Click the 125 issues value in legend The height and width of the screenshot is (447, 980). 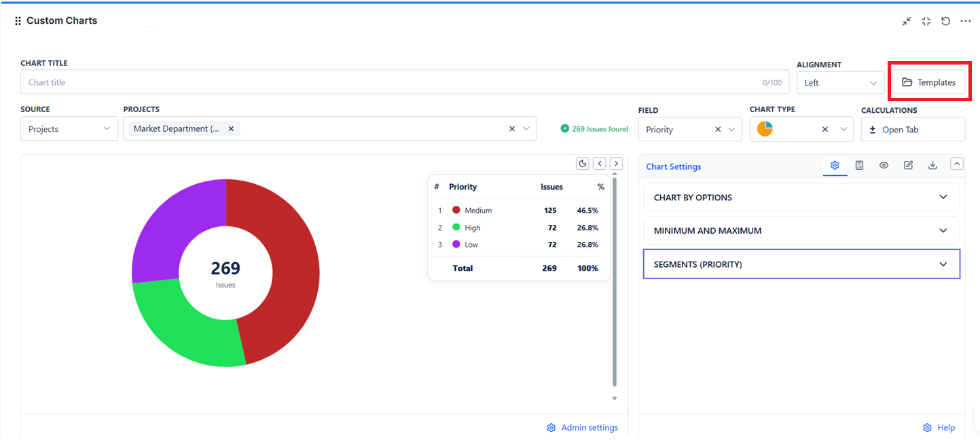(x=550, y=211)
